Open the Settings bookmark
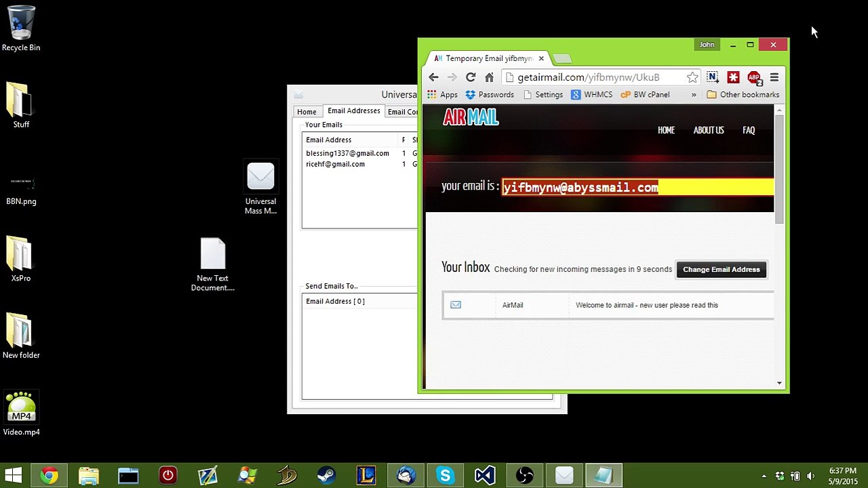This screenshot has height=488, width=868. pyautogui.click(x=542, y=95)
